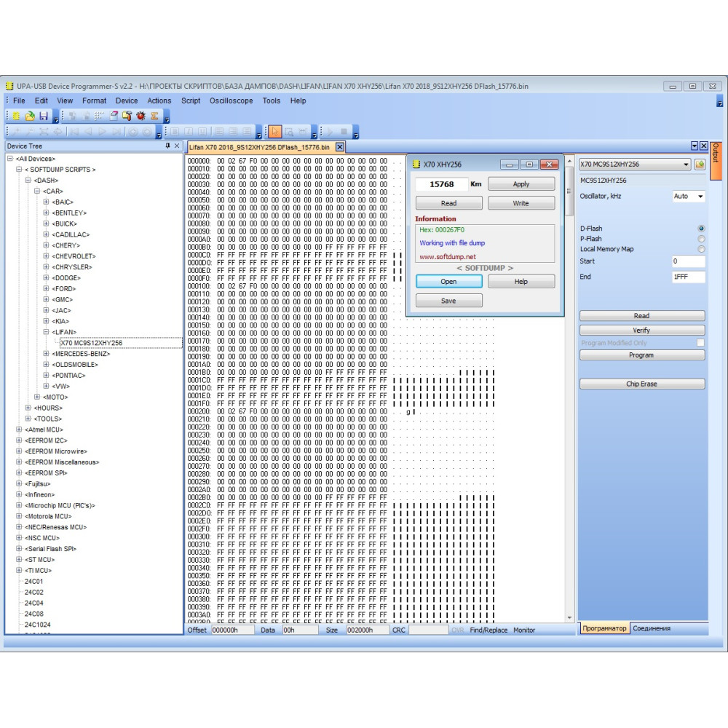The width and height of the screenshot is (728, 728).
Task: Click the 15768 Km mileage field
Action: coord(442,184)
